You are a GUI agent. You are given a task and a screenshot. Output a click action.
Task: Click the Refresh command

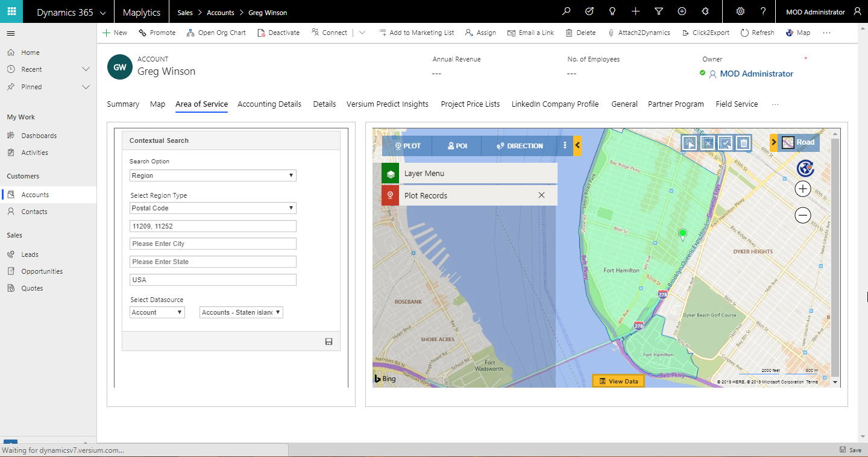[757, 33]
